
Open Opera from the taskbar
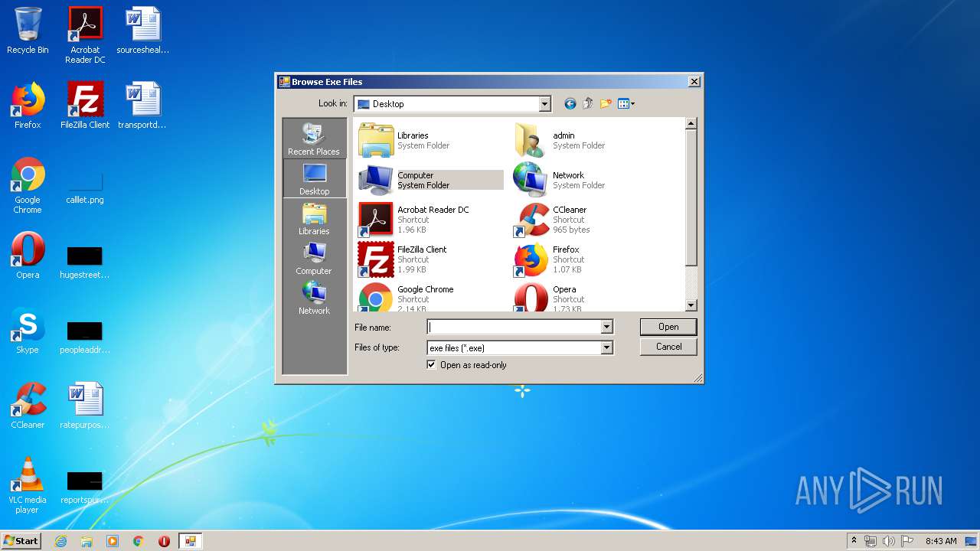[x=164, y=541]
